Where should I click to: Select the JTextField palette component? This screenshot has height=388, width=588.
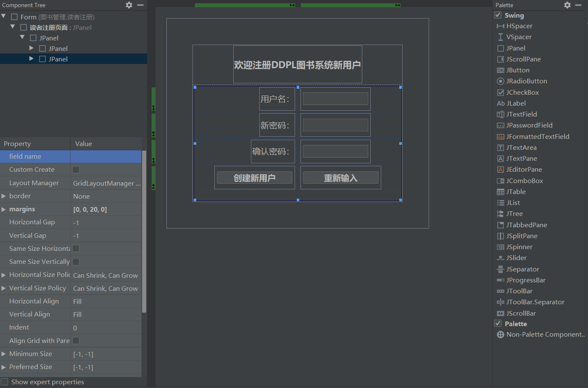[521, 114]
